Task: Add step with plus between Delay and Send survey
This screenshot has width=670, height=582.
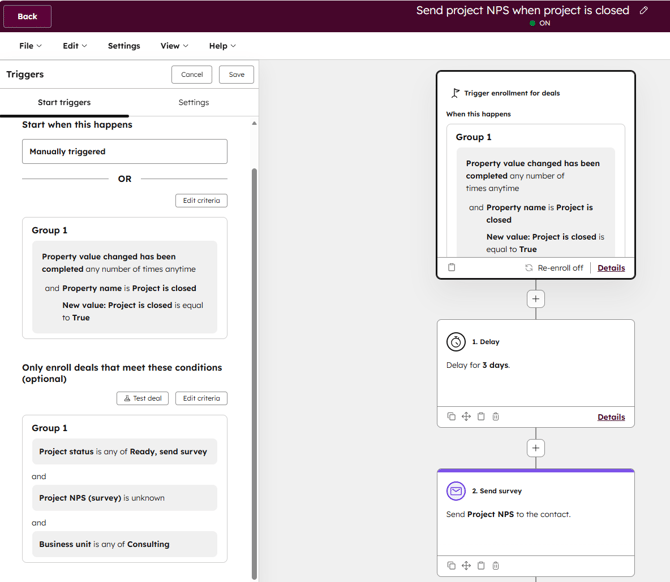Action: pyautogui.click(x=536, y=448)
